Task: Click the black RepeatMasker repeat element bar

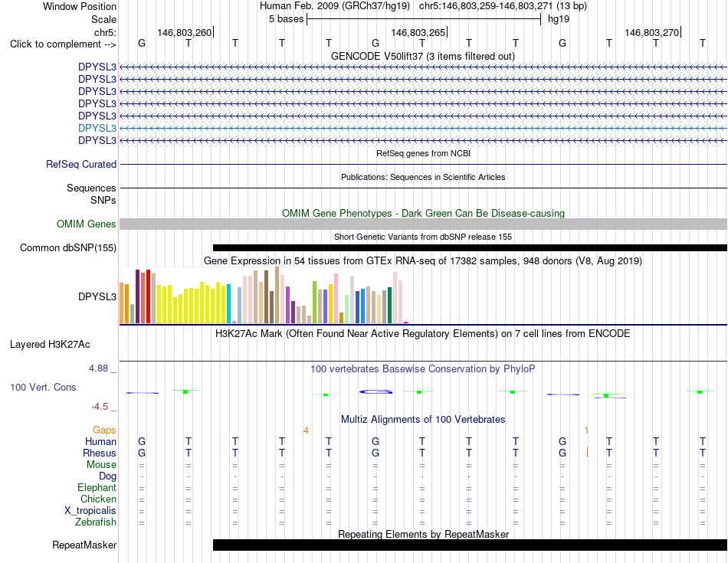Action: click(x=470, y=545)
